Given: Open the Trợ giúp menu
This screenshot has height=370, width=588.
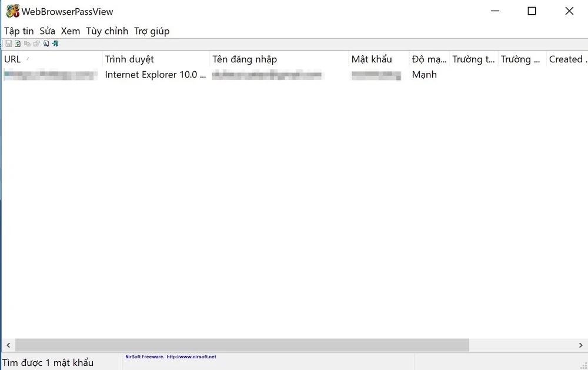Looking at the screenshot, I should pyautogui.click(x=151, y=31).
